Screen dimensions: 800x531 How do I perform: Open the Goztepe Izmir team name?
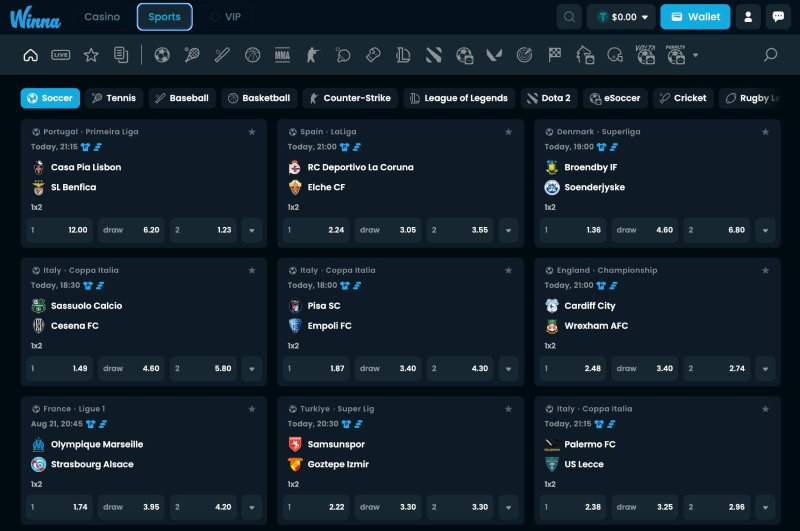click(x=338, y=464)
